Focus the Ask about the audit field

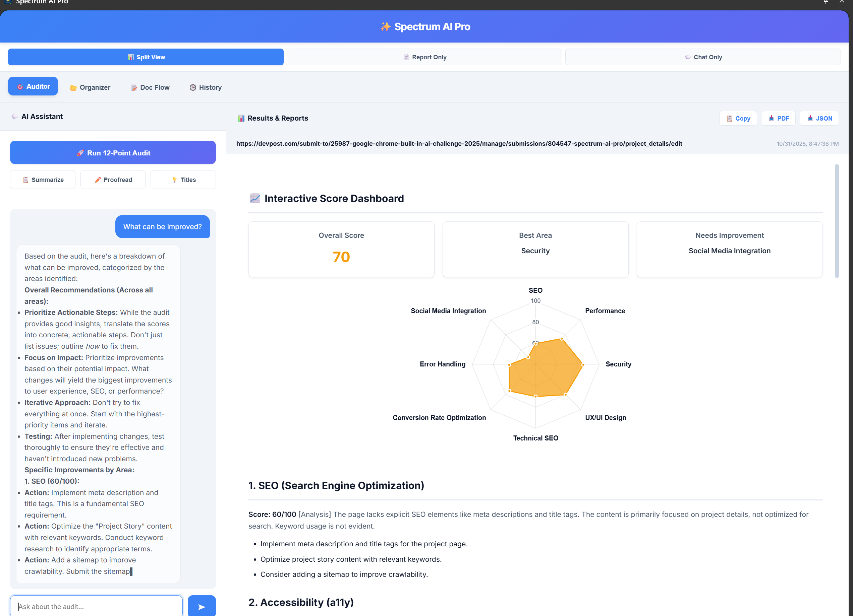(96, 606)
